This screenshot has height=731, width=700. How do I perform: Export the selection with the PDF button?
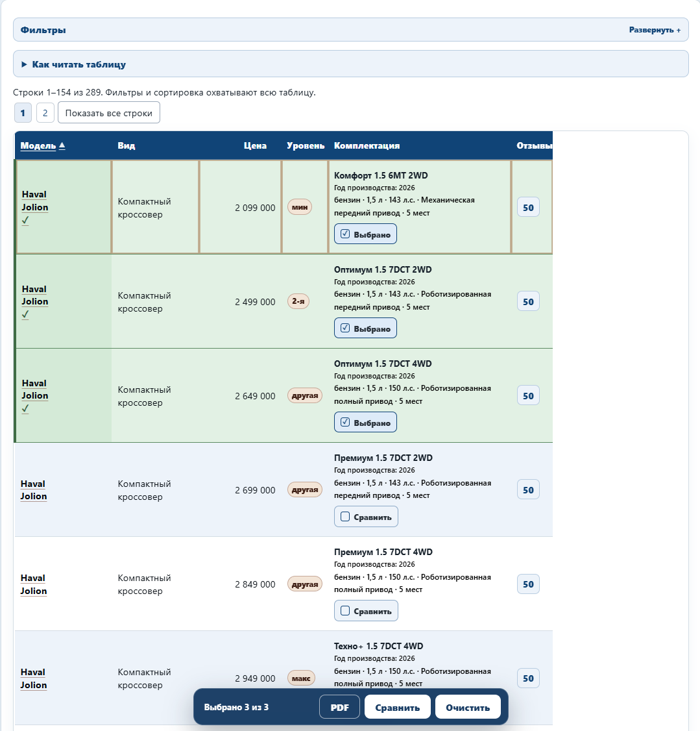[x=339, y=707]
